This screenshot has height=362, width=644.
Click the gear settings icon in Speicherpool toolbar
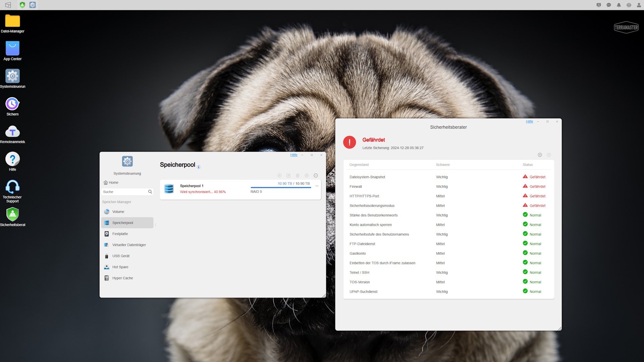[x=307, y=176]
